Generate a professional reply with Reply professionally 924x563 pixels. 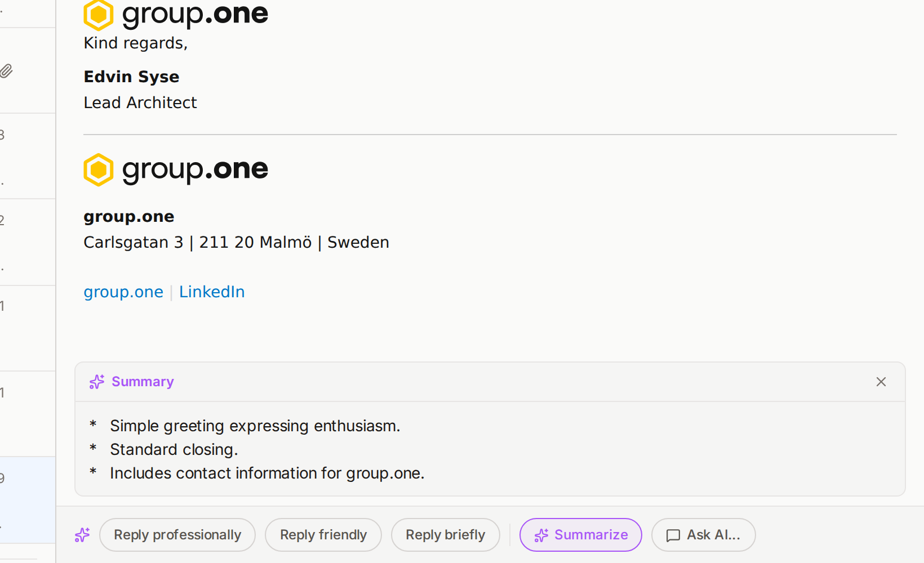click(x=177, y=535)
